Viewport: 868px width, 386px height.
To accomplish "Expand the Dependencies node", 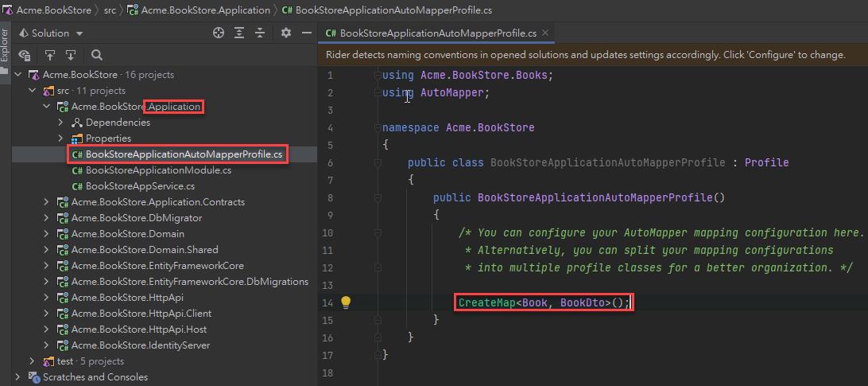I will tap(61, 123).
